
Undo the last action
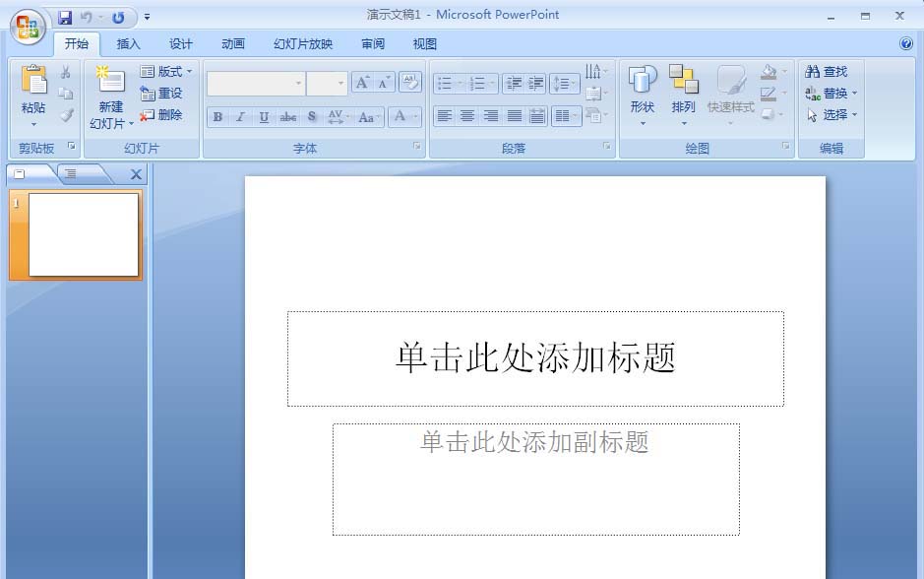(87, 18)
